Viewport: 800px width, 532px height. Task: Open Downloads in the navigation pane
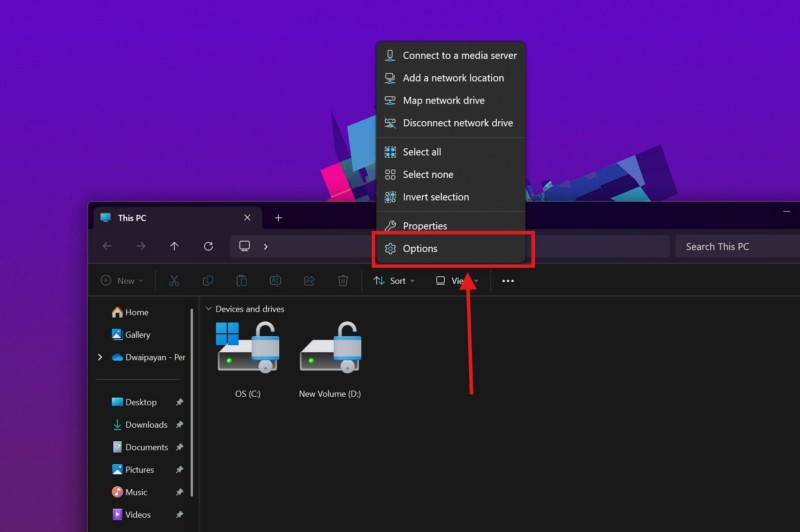146,425
